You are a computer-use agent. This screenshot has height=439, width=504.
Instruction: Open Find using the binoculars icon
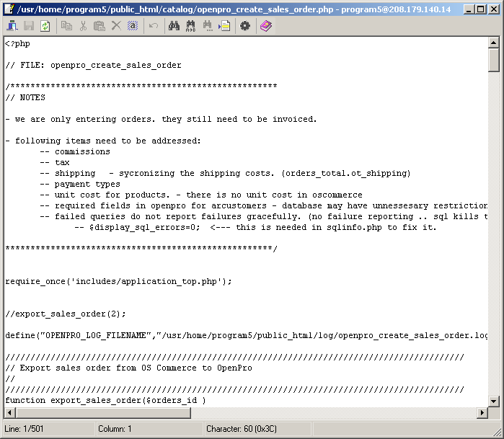(x=174, y=26)
